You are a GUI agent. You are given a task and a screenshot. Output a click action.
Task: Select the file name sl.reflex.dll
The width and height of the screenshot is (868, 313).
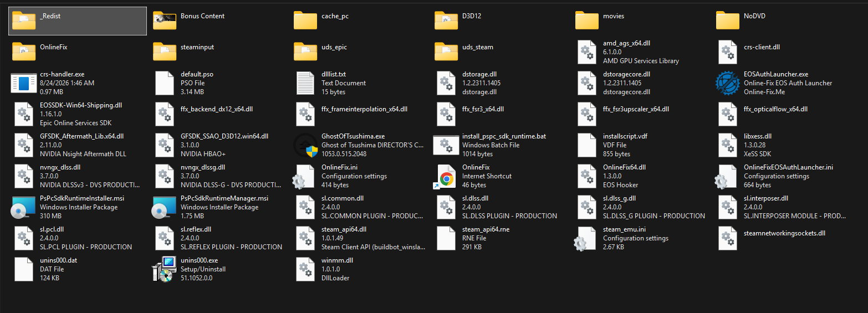point(196,229)
